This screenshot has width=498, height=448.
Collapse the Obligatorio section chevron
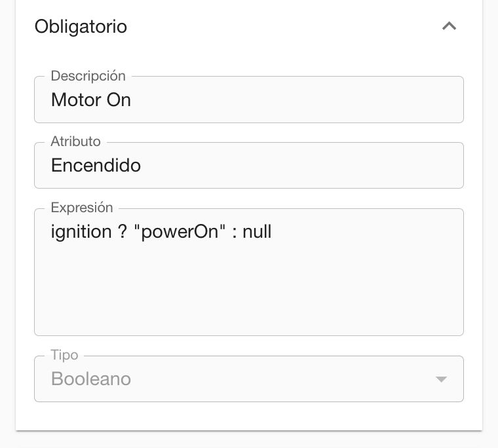(x=449, y=26)
